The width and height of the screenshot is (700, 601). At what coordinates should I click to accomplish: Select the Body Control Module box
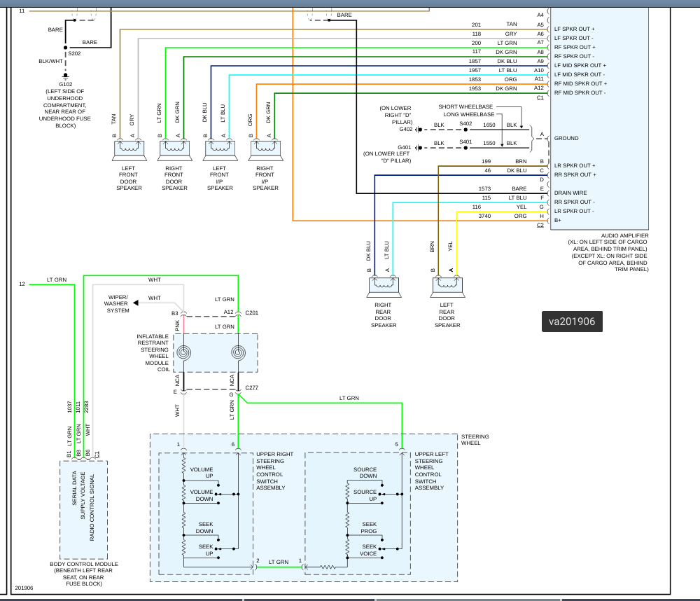tap(84, 510)
